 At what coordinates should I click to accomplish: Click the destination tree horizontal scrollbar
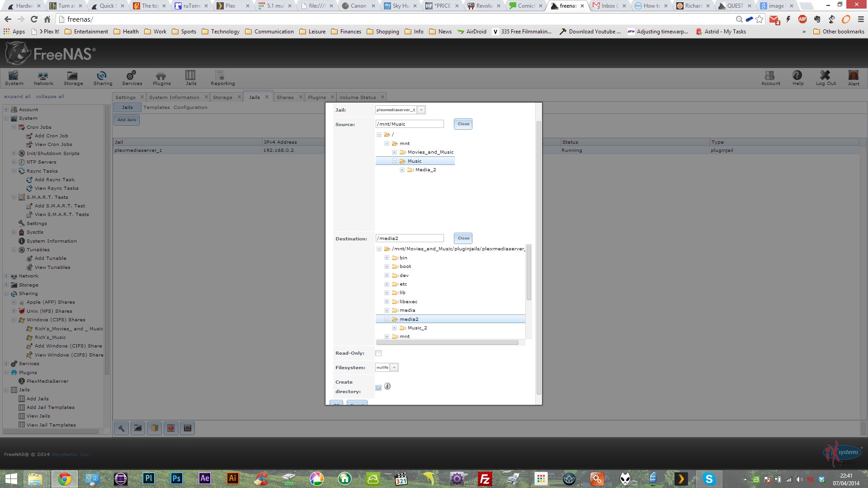coord(447,343)
